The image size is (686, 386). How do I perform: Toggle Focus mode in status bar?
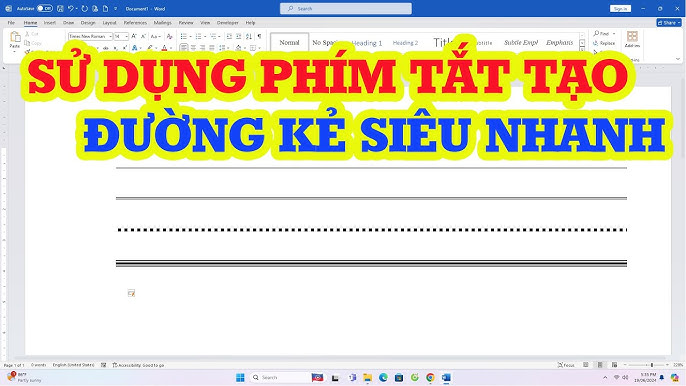coord(566,365)
